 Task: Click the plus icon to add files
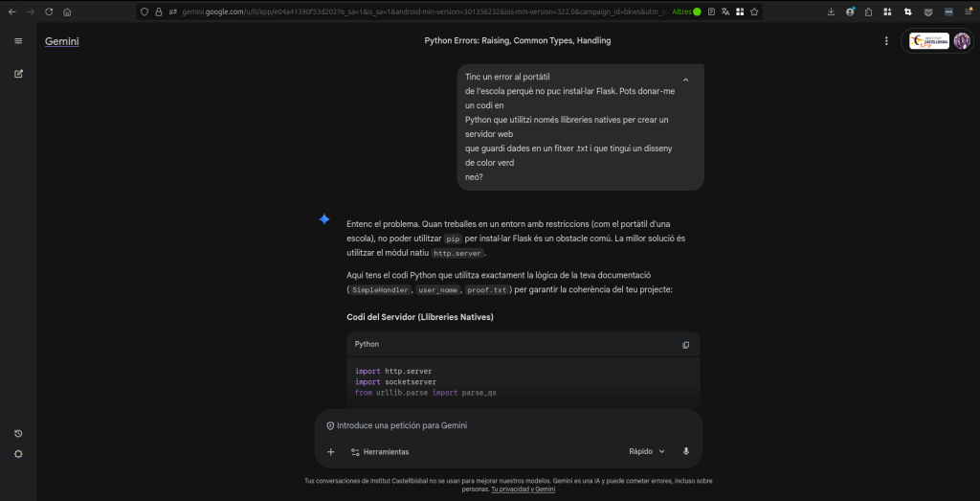(x=331, y=451)
